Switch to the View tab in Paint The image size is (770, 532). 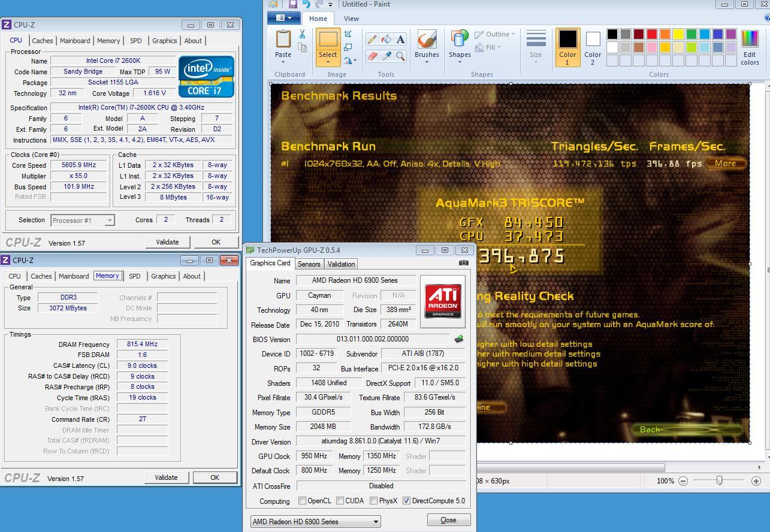point(351,19)
